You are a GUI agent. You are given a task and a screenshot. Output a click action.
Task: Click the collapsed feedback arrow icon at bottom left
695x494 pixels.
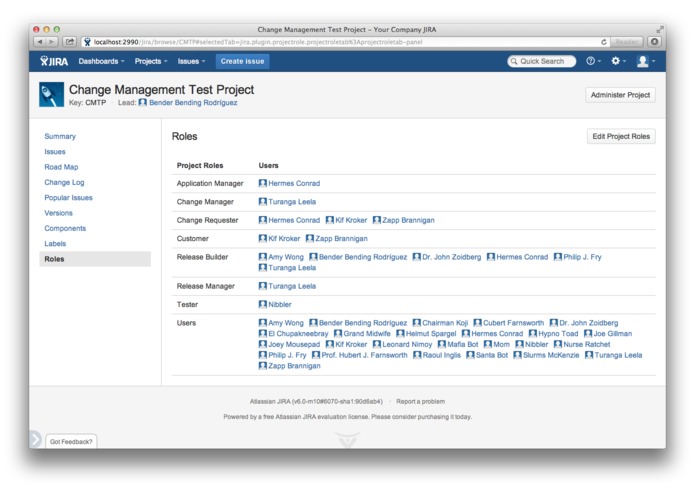pyautogui.click(x=35, y=439)
